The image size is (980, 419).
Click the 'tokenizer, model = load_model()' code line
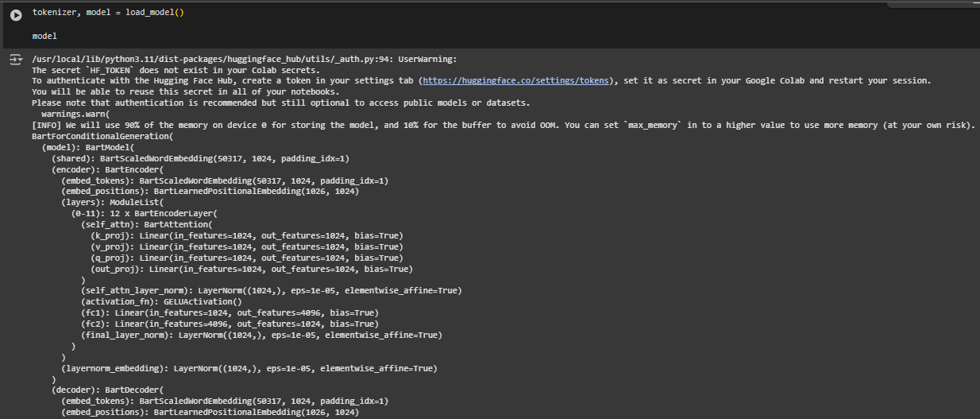(x=108, y=13)
